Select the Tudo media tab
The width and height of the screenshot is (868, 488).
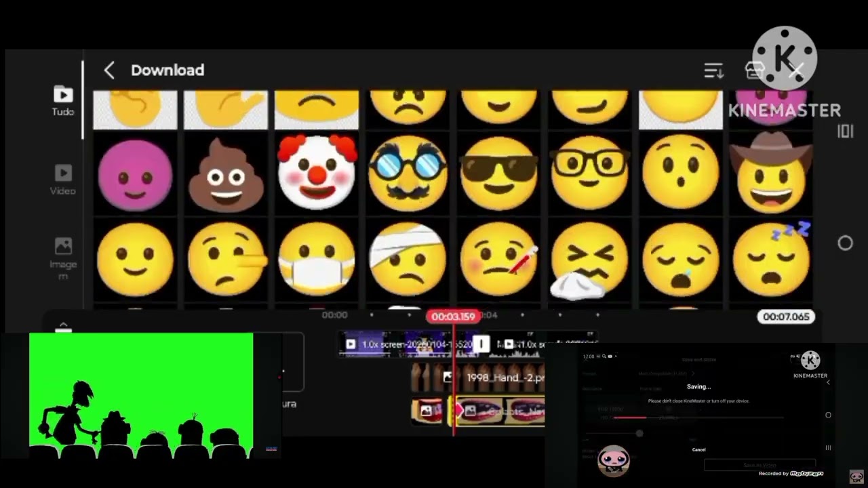coord(63,101)
